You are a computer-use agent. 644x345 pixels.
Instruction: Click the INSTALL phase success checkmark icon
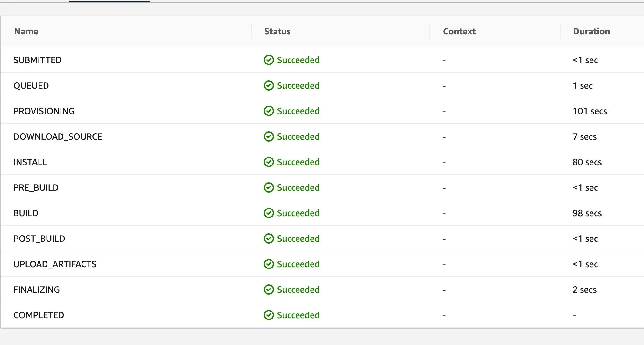coord(268,162)
